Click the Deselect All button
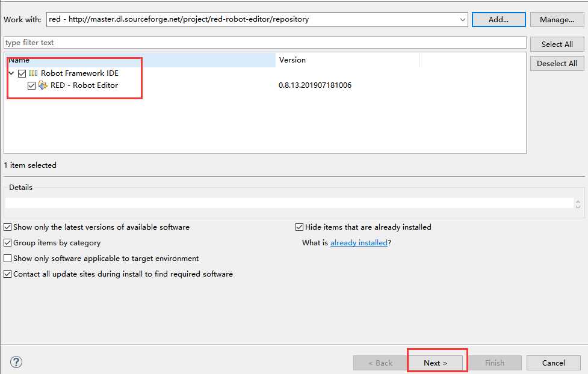Screen dimensions: 588x374 (557, 63)
